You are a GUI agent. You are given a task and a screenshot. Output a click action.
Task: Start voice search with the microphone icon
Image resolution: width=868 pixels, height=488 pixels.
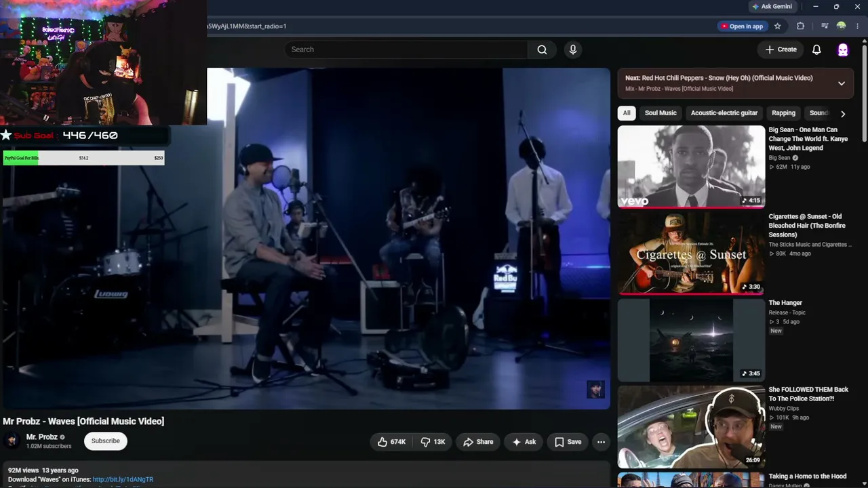pos(573,49)
